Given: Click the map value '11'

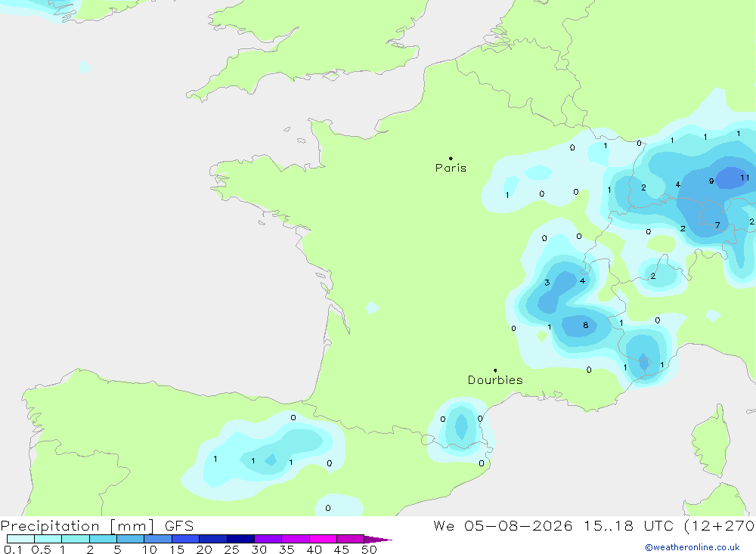Looking at the screenshot, I should click(x=745, y=178).
